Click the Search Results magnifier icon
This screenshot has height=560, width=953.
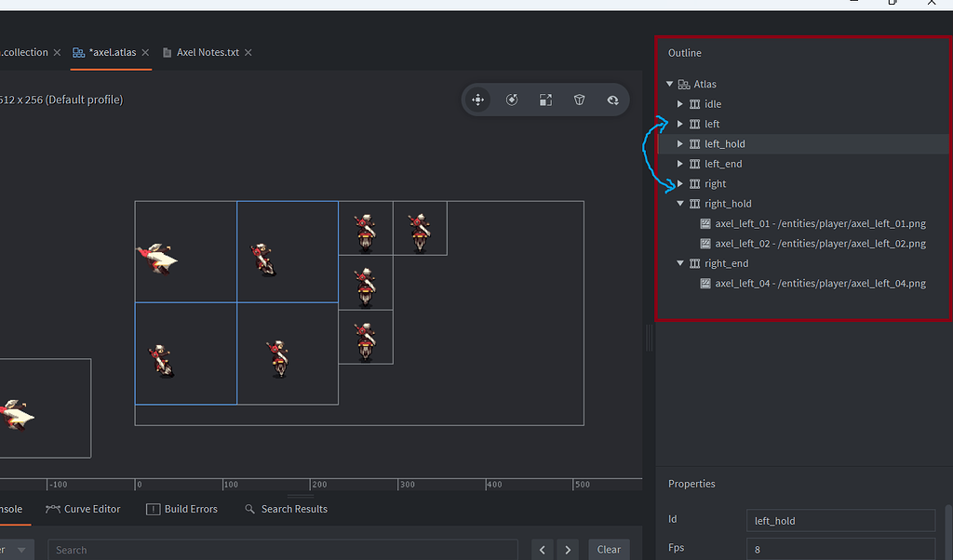coord(248,509)
